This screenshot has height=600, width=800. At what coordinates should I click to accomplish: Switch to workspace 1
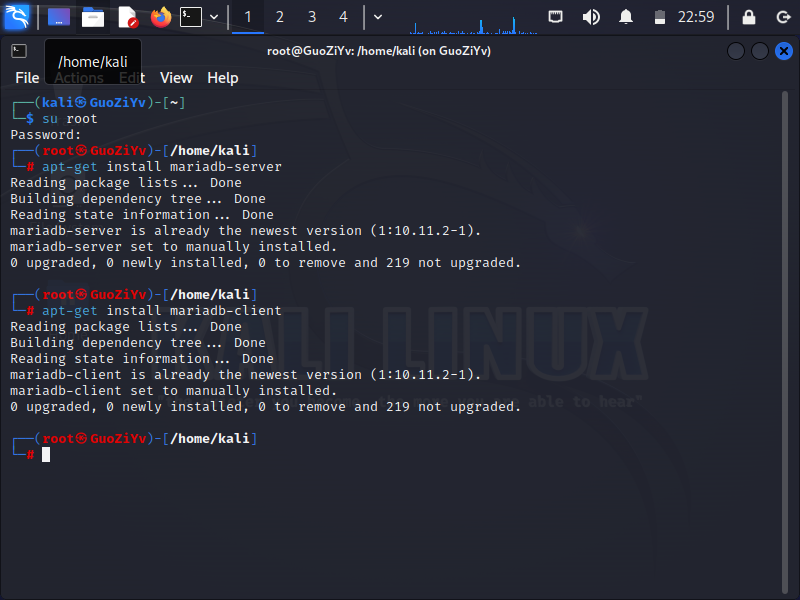pyautogui.click(x=248, y=17)
